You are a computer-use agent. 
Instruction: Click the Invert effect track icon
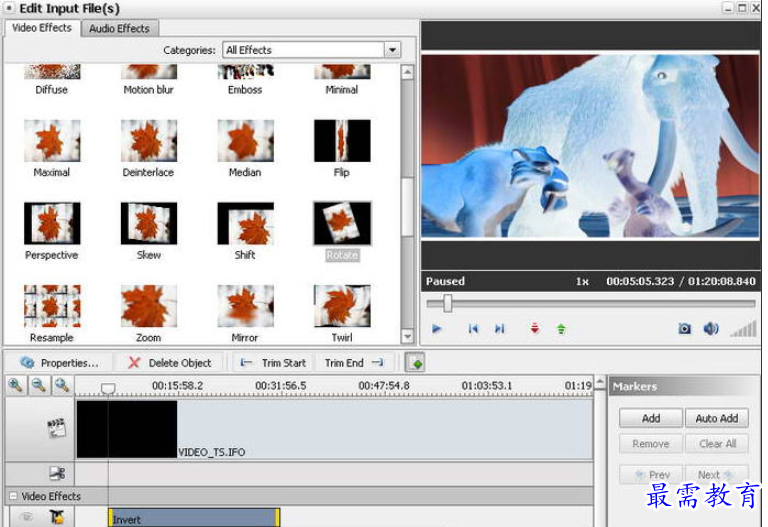click(57, 517)
